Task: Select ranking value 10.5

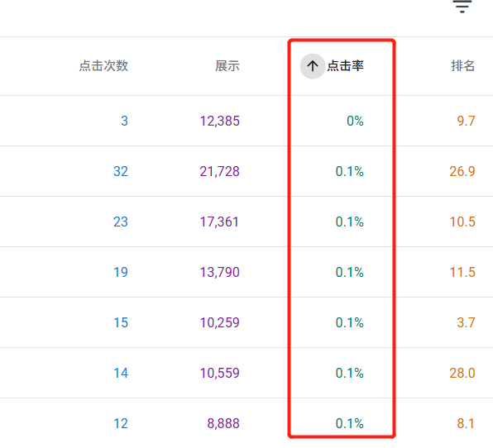Action: tap(462, 222)
